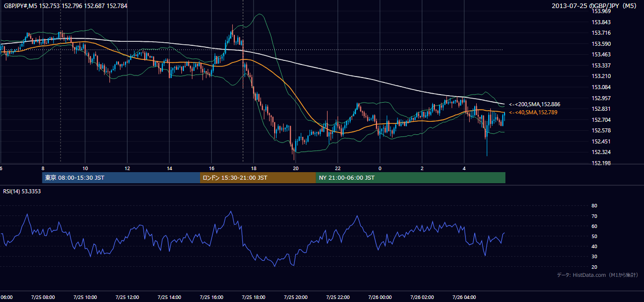Viewport: 644px width, 302px height.
Task: Click the RSI axis level 80
Action: (x=595, y=206)
